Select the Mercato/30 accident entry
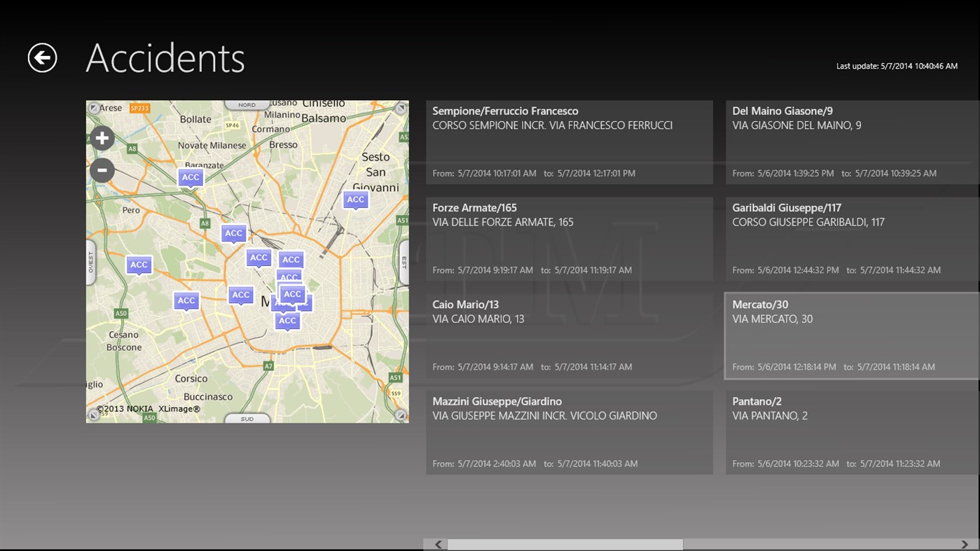The image size is (980, 551). click(x=850, y=333)
